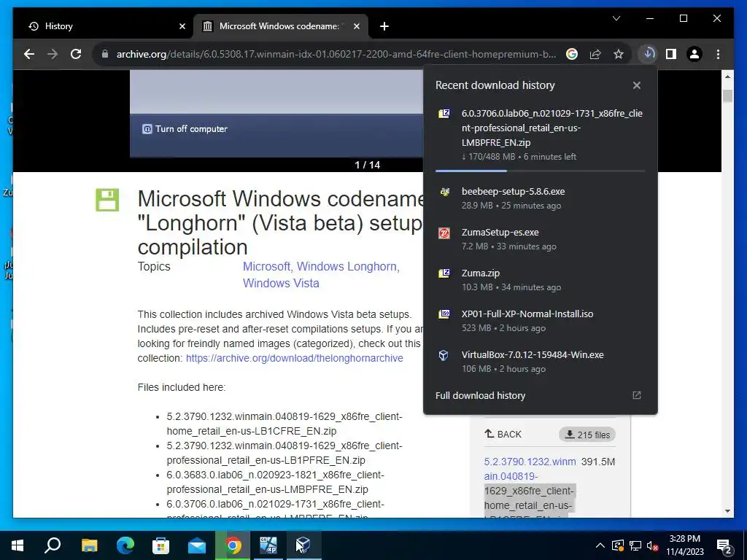Viewport: 747px width, 560px height.
Task: Click the page vertical scrollbar thumb
Action: [x=727, y=96]
